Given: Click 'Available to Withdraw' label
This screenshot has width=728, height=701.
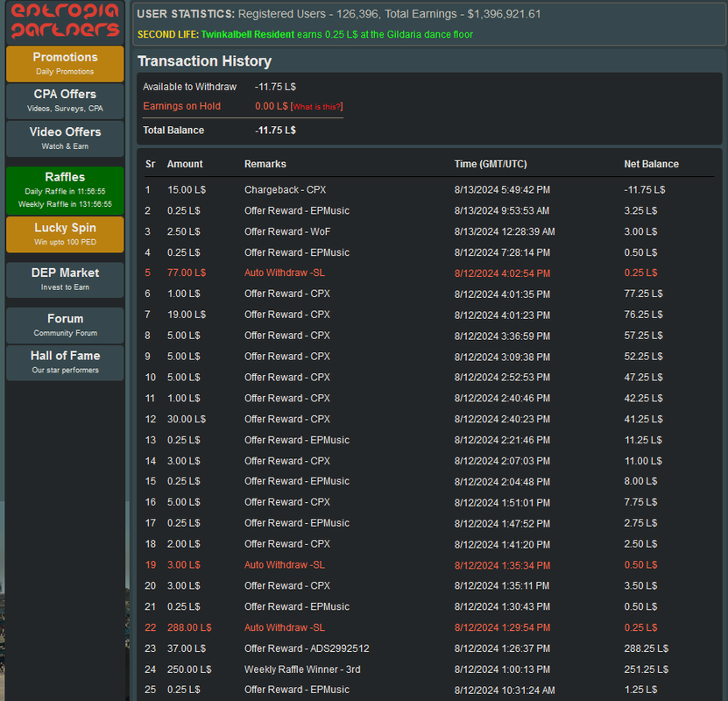Looking at the screenshot, I should (x=189, y=87).
